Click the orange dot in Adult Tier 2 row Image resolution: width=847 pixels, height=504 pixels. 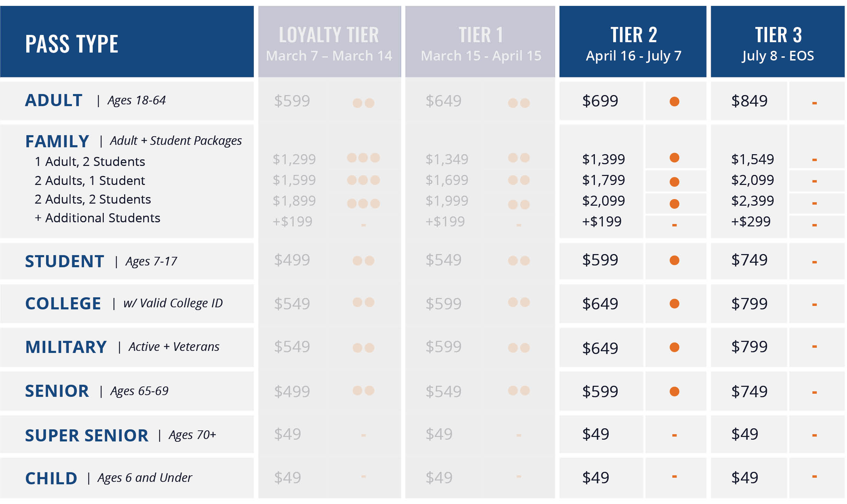point(674,101)
